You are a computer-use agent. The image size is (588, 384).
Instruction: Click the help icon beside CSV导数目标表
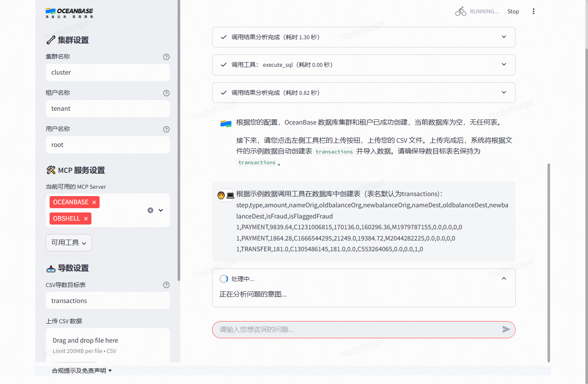[x=166, y=285]
